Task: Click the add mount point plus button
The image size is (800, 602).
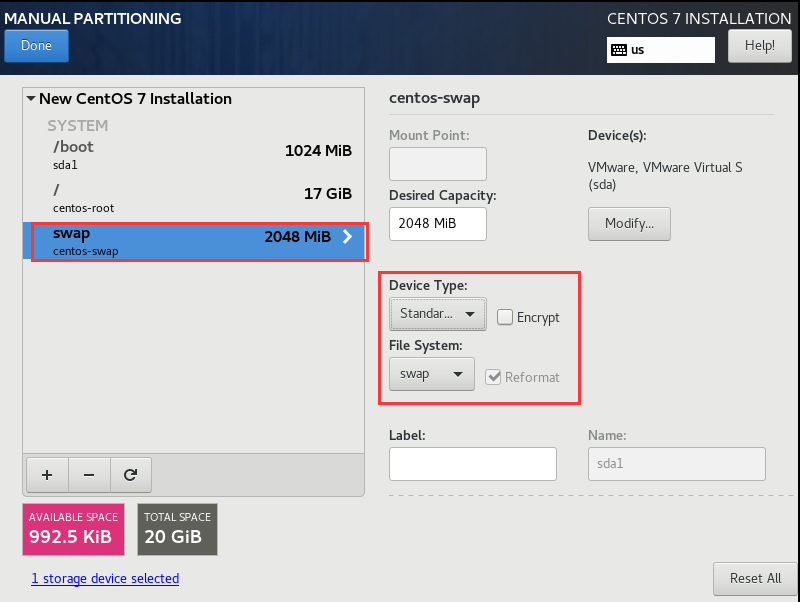Action: pos(47,475)
